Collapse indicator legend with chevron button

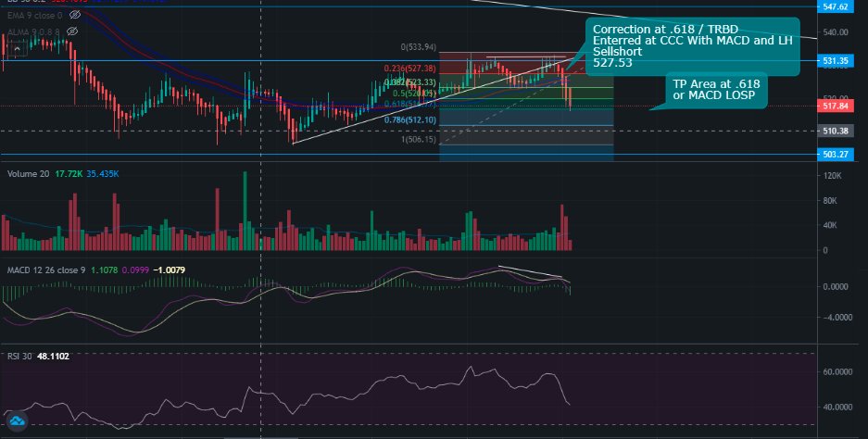17,49
